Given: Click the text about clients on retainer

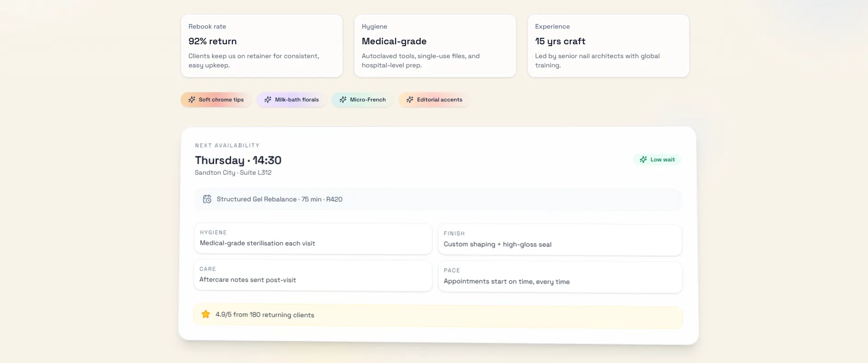Looking at the screenshot, I should tap(254, 60).
